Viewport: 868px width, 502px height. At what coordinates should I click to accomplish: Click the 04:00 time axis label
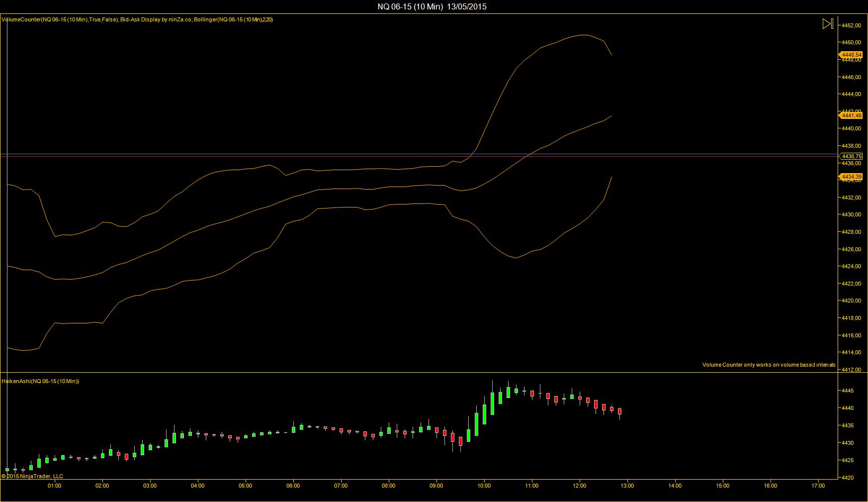pos(198,486)
